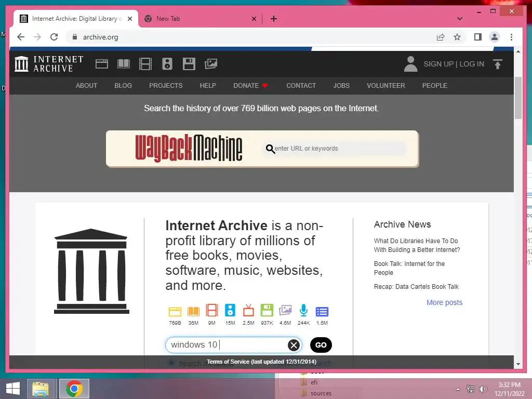Open Chrome profile avatar
This screenshot has width=532, height=399.
[x=495, y=37]
